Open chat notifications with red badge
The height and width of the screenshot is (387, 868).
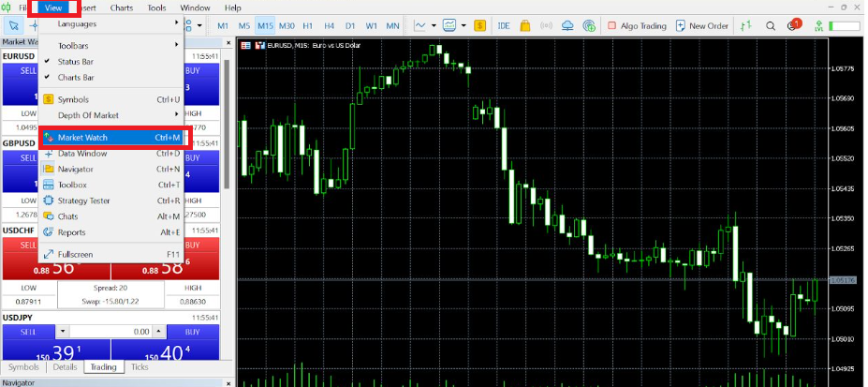(x=793, y=25)
